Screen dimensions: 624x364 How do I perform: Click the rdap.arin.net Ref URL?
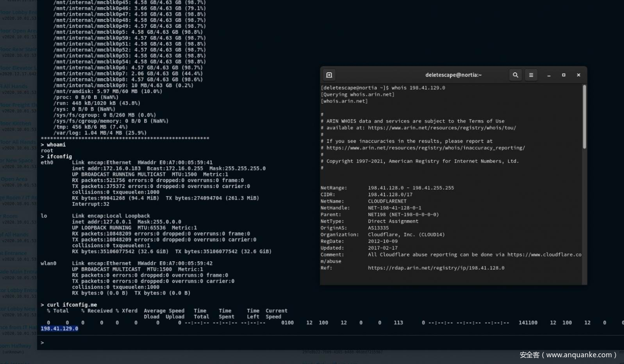click(436, 268)
